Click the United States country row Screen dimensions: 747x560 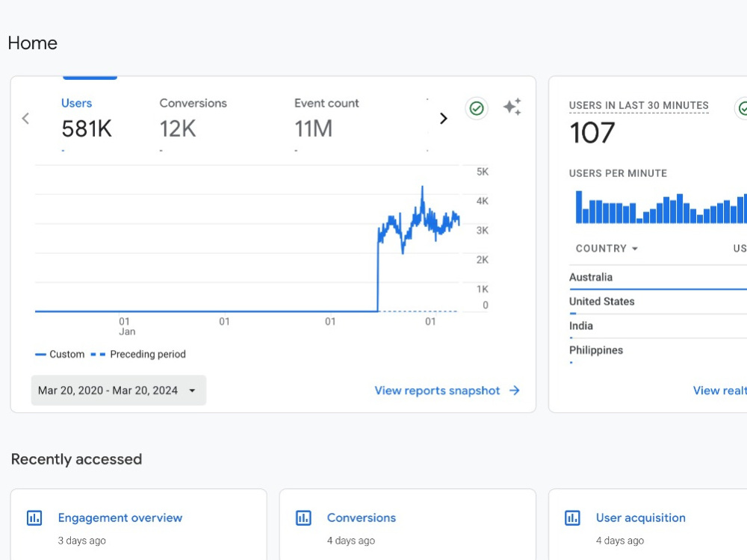click(658, 302)
